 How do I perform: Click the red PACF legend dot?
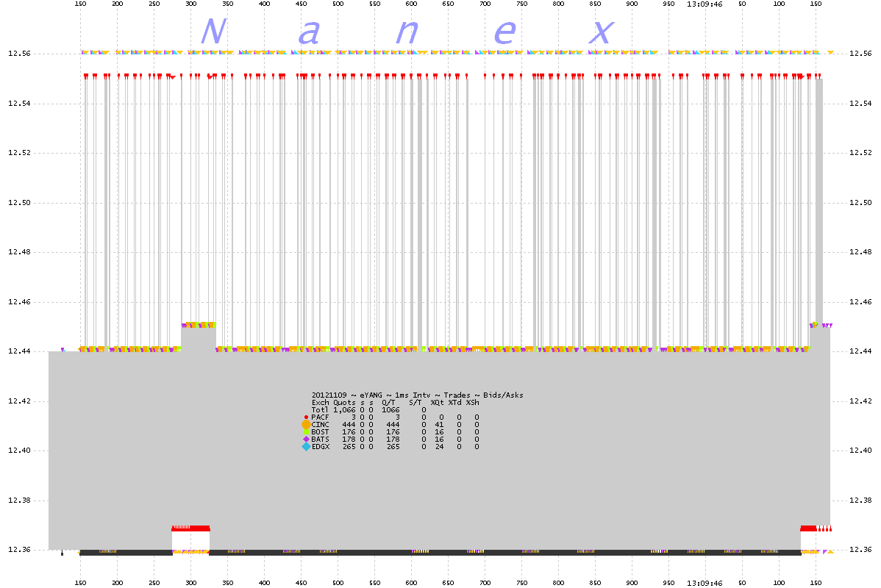306,417
